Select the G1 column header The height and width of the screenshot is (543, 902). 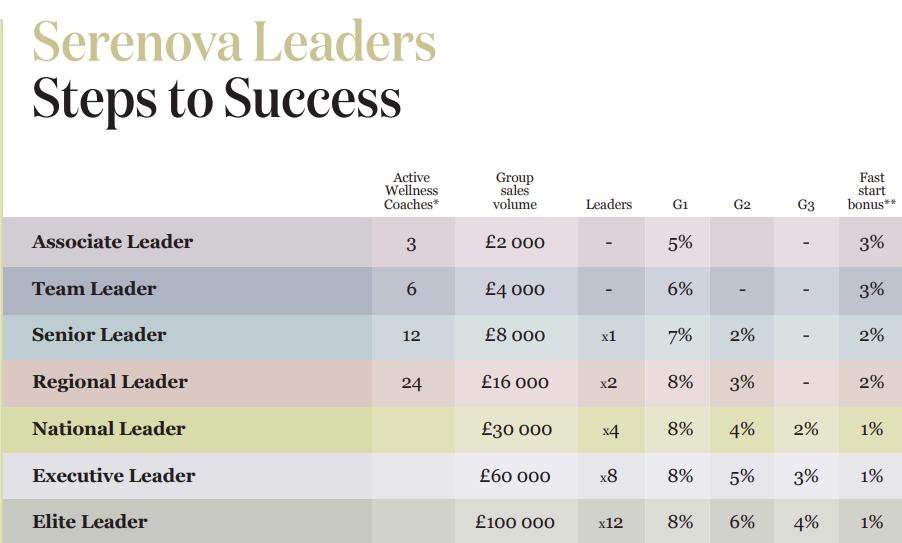680,205
